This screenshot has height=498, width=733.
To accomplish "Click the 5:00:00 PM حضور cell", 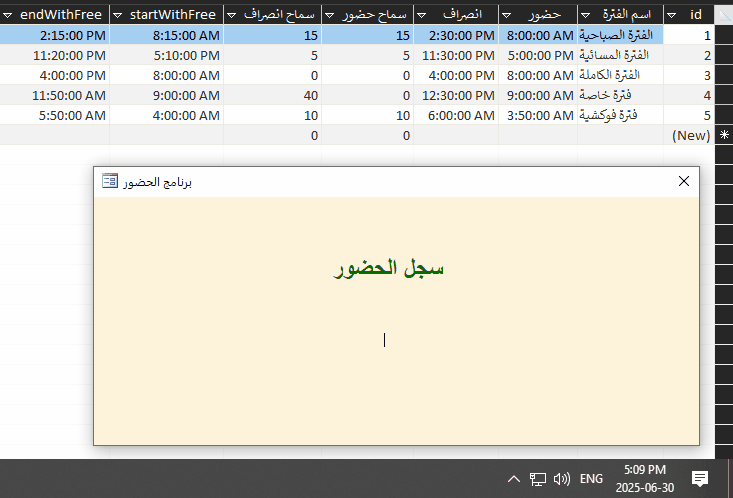I will (538, 55).
